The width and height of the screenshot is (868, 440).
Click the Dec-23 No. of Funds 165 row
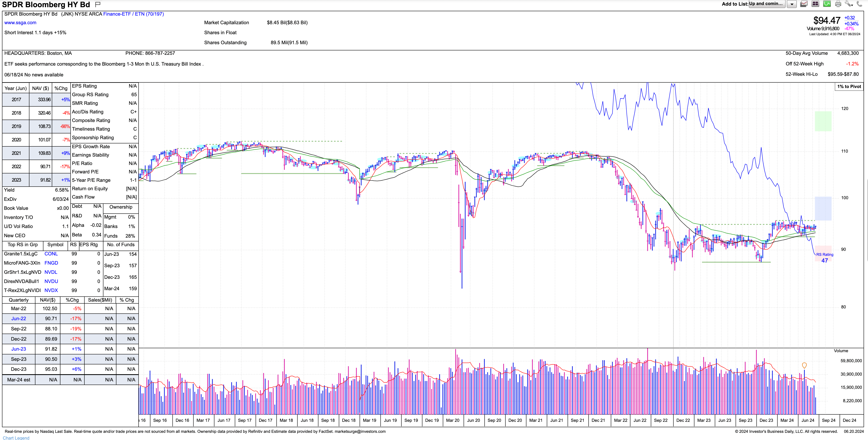click(120, 277)
